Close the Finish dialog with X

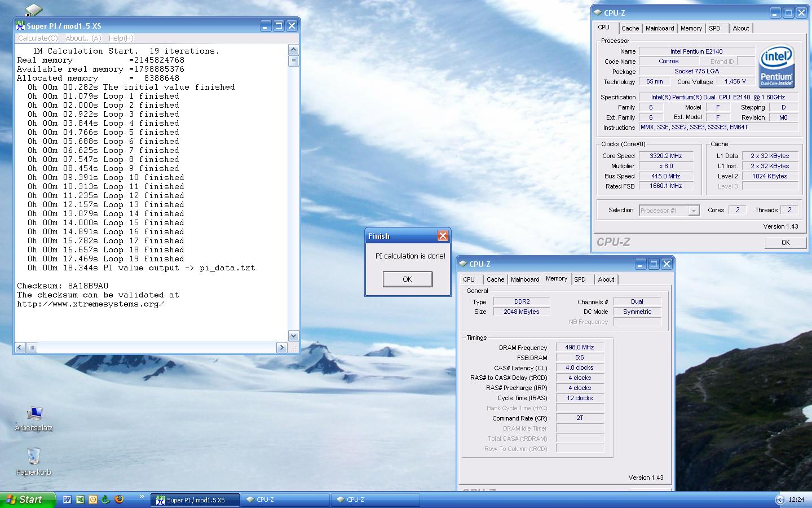click(443, 236)
